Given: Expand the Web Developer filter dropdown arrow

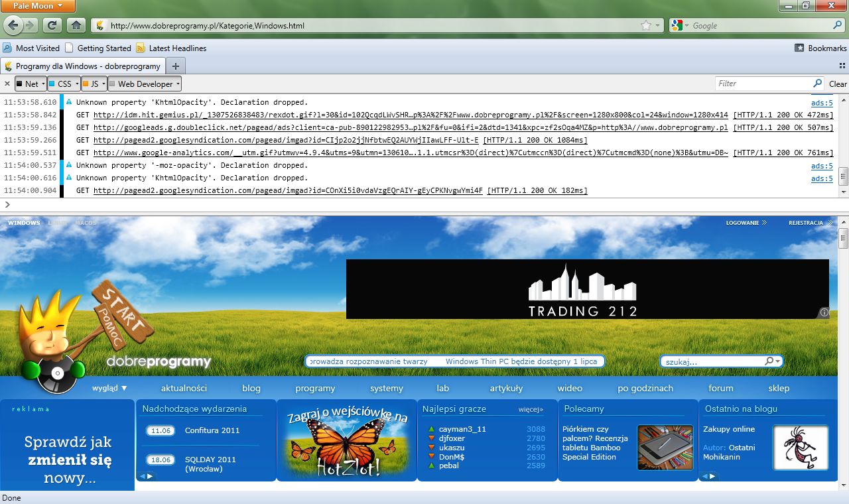Looking at the screenshot, I should (178, 84).
